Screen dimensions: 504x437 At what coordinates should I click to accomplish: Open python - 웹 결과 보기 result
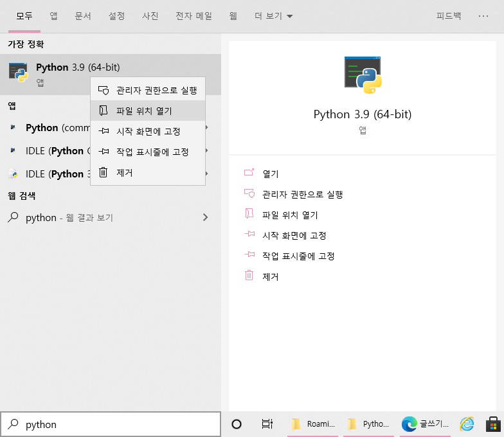[x=111, y=217]
